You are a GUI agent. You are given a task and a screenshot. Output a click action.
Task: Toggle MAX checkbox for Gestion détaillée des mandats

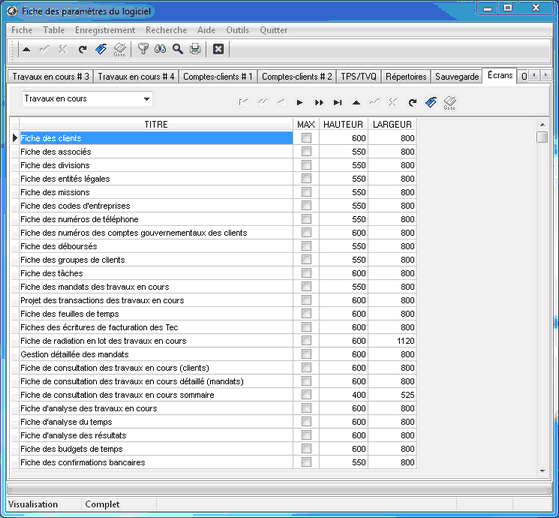(x=306, y=354)
